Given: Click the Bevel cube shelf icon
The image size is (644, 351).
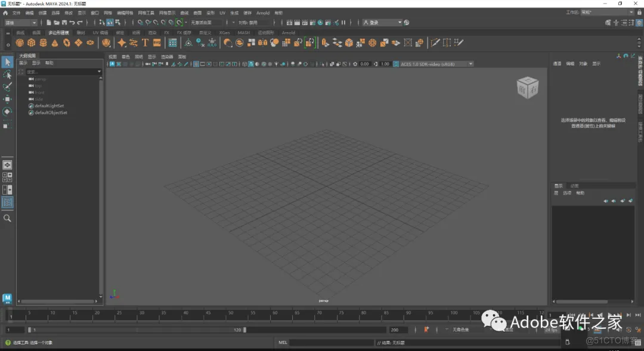Looking at the screenshot, I should point(349,43).
